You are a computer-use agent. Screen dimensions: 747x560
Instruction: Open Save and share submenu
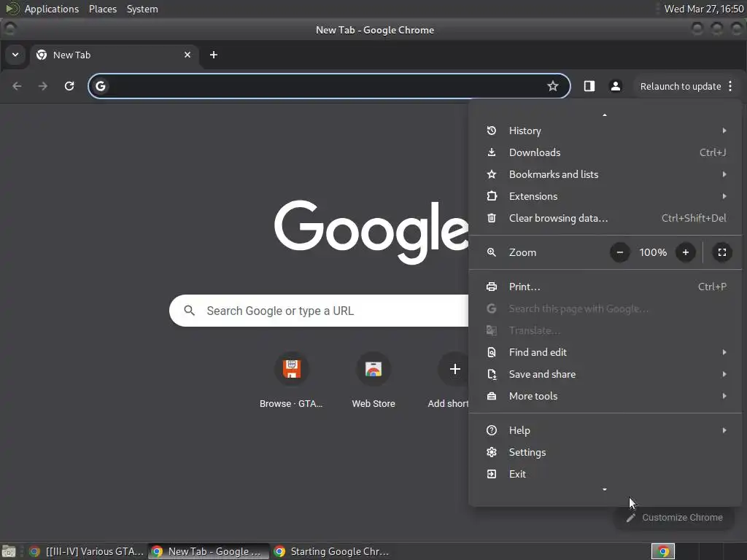[605, 374]
